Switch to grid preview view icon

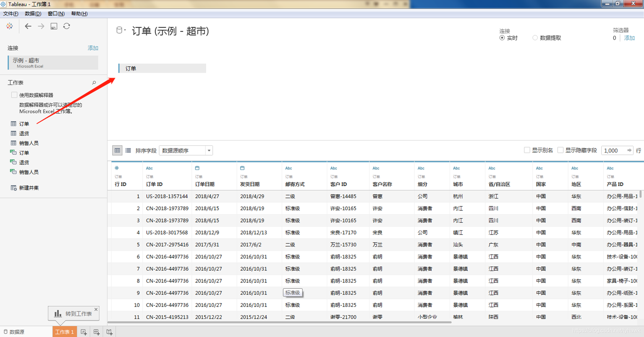point(117,151)
